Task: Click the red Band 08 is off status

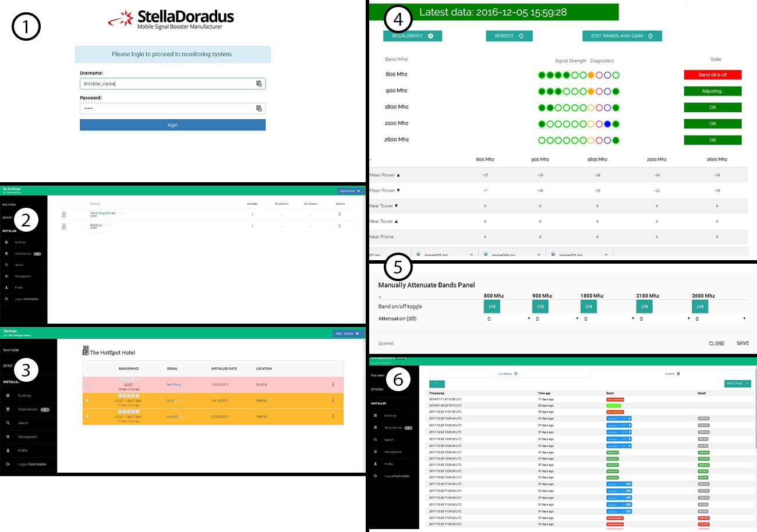Action: 713,75
